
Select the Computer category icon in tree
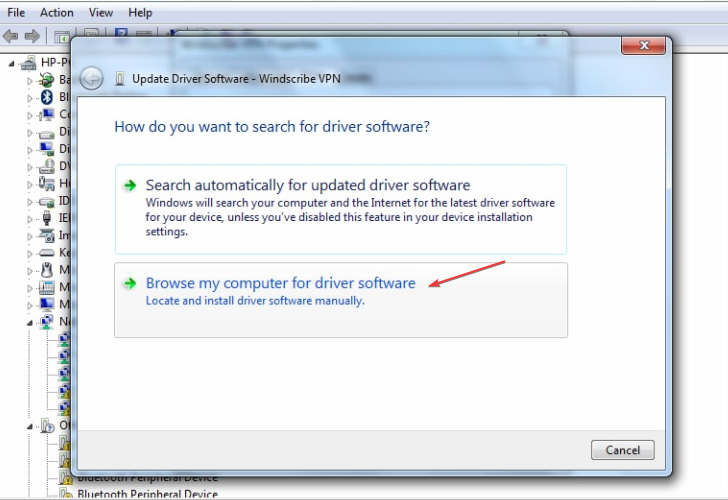(x=46, y=114)
